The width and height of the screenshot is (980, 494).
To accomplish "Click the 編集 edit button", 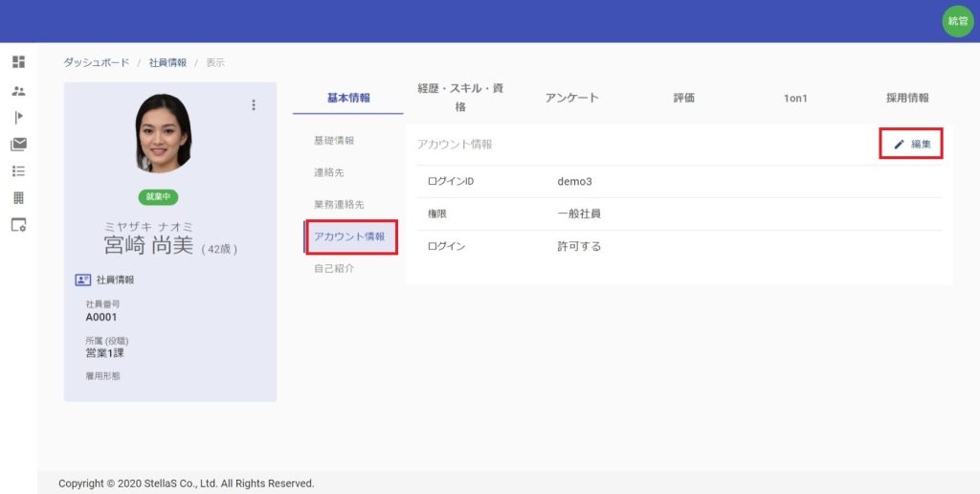I will (x=912, y=144).
